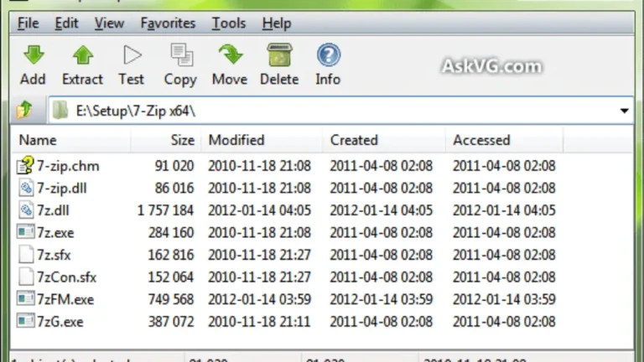Click the Delete toolbar icon
The image size is (644, 362).
[279, 55]
